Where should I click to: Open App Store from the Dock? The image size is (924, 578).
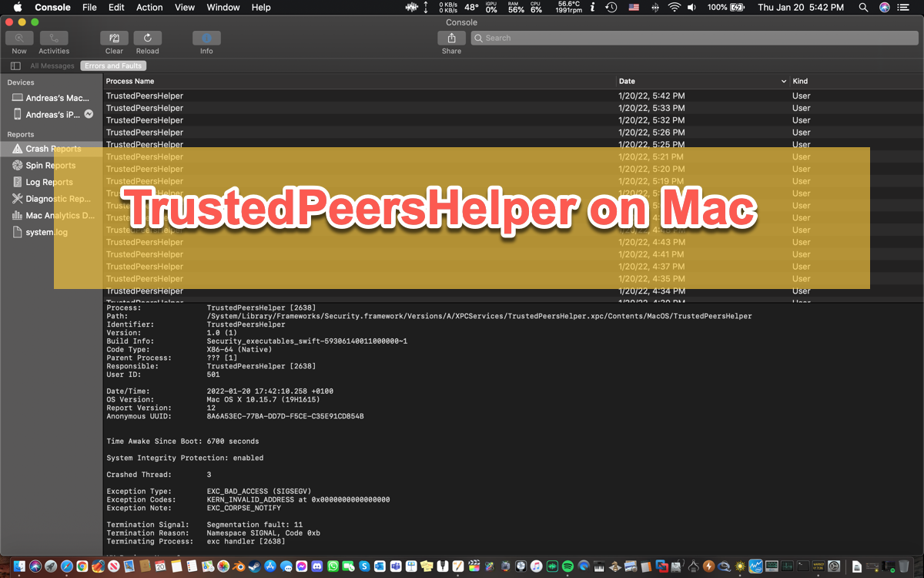click(x=271, y=566)
